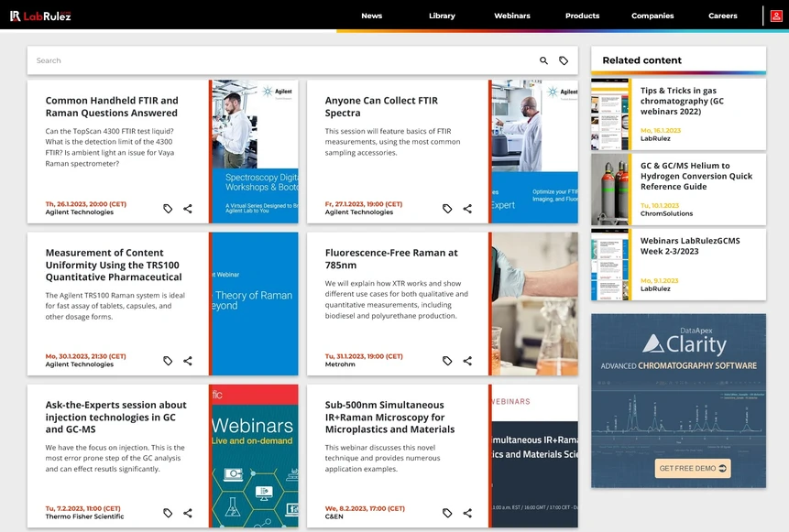Click the search magnifier icon
Screen dimensions: 789x532
pos(543,60)
